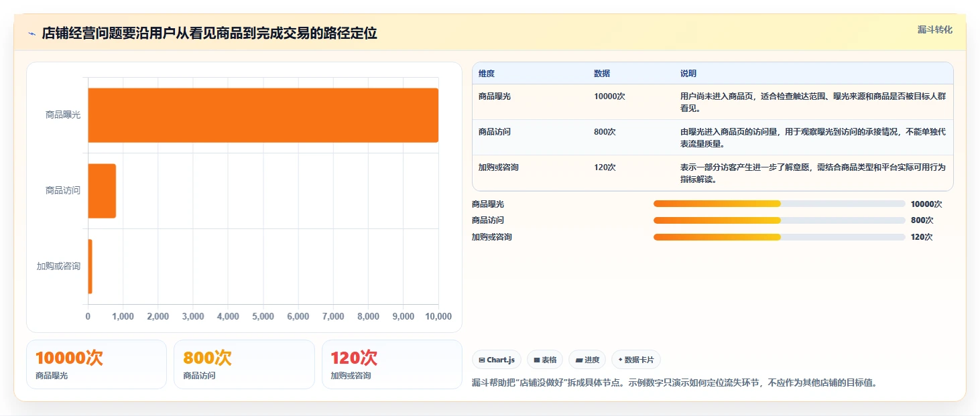Open the red 120次 加购或咨询 data card
The height and width of the screenshot is (416, 980).
click(x=392, y=364)
